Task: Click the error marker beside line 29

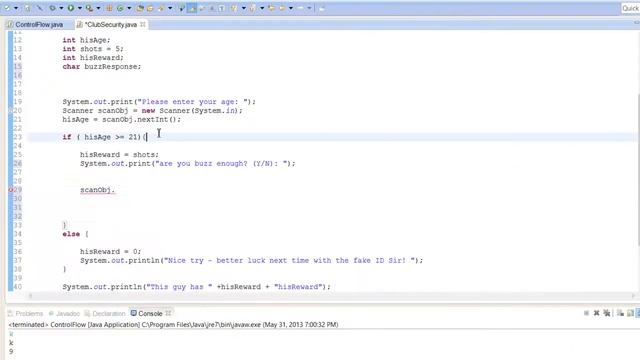Action: (11, 190)
